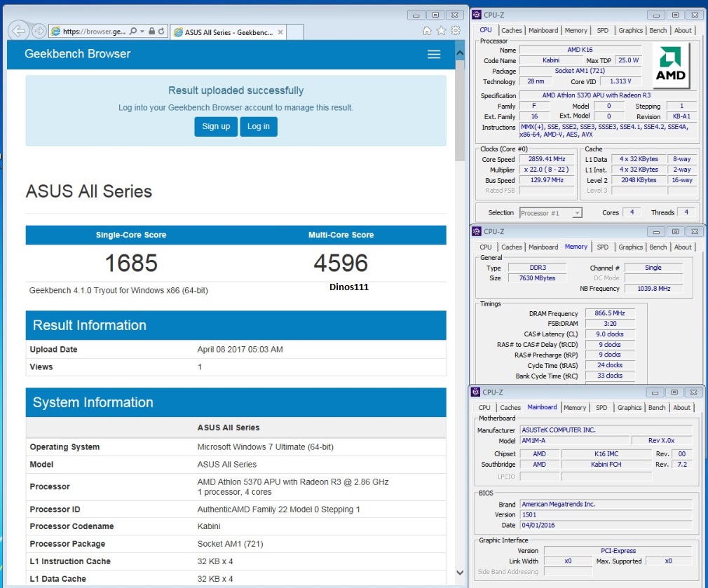Open browser Favorites star icon
This screenshot has width=708, height=588.
point(441,31)
